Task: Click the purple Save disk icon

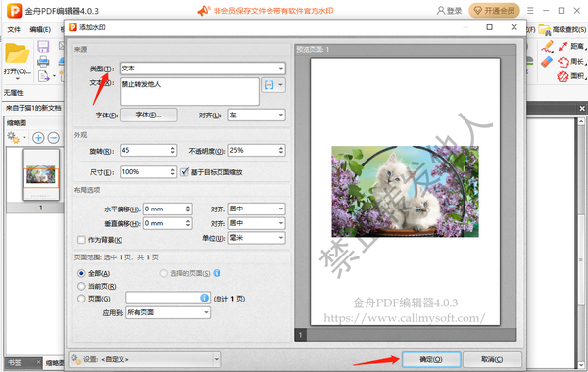Action: click(43, 47)
